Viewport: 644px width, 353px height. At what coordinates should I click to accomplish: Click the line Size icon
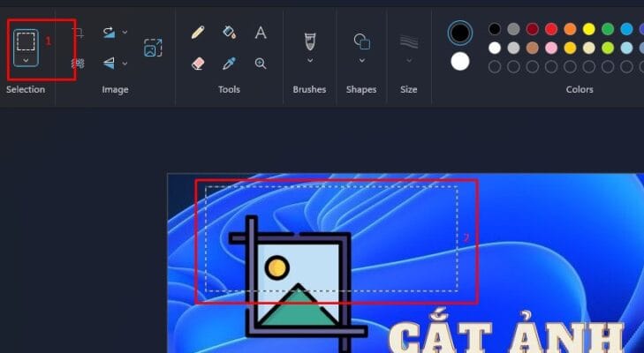click(409, 41)
